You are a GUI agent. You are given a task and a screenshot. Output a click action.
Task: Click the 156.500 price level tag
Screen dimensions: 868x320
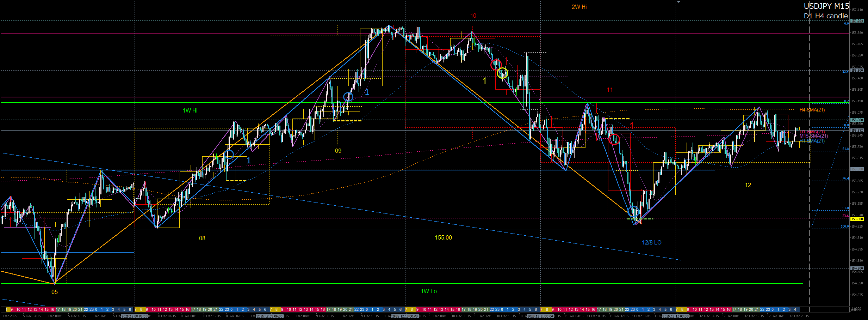coord(857,71)
